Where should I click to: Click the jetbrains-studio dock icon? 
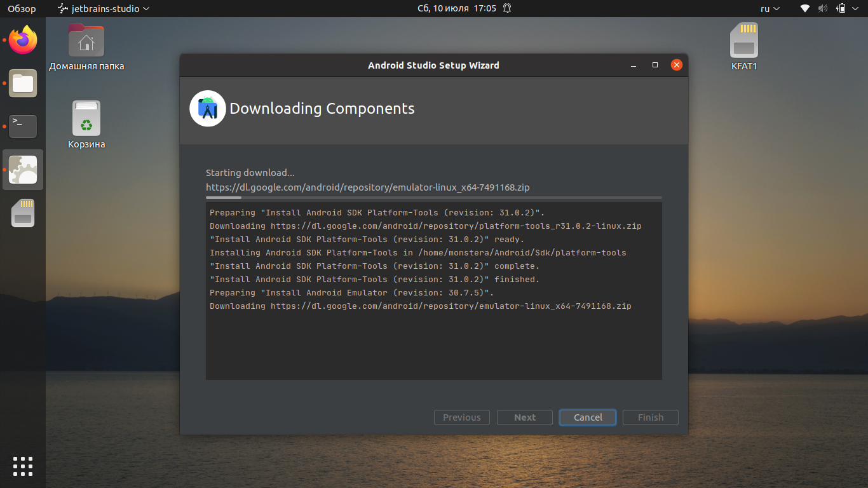point(23,170)
